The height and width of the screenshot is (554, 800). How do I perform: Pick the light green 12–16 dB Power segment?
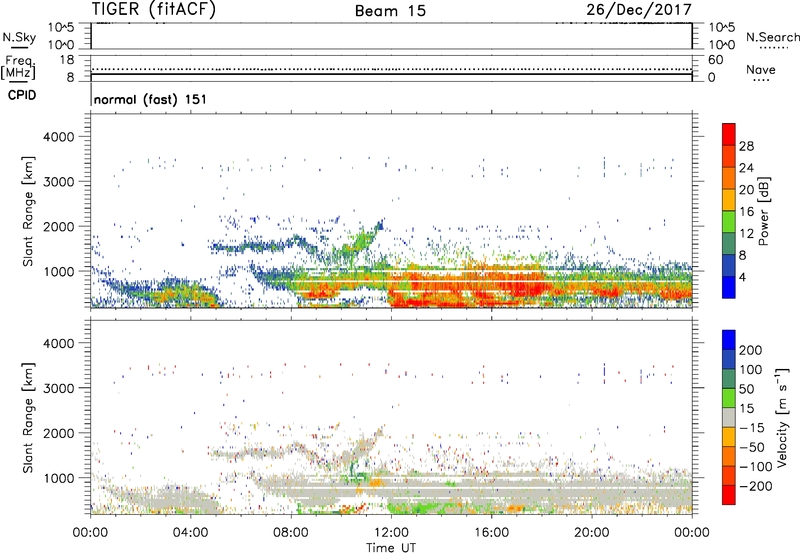click(729, 221)
